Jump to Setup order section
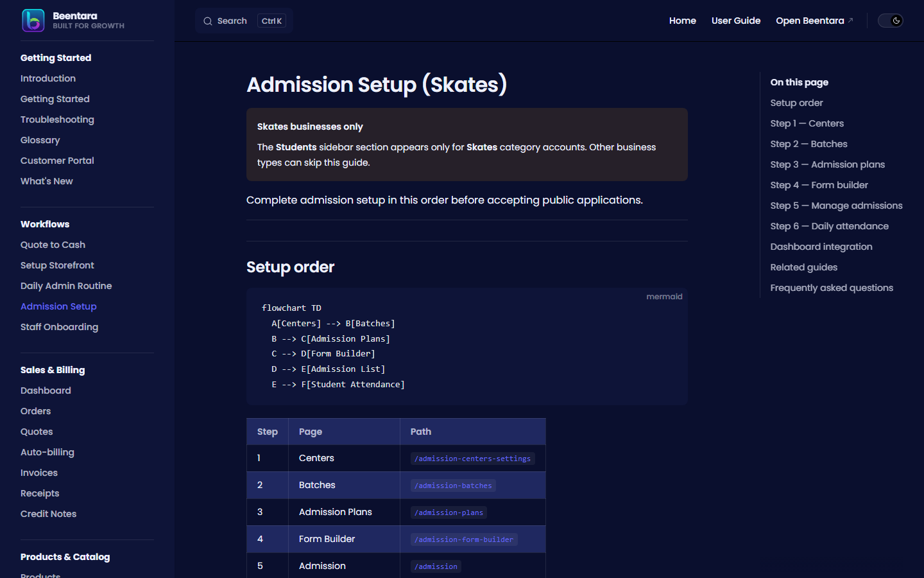The width and height of the screenshot is (924, 578). [796, 103]
